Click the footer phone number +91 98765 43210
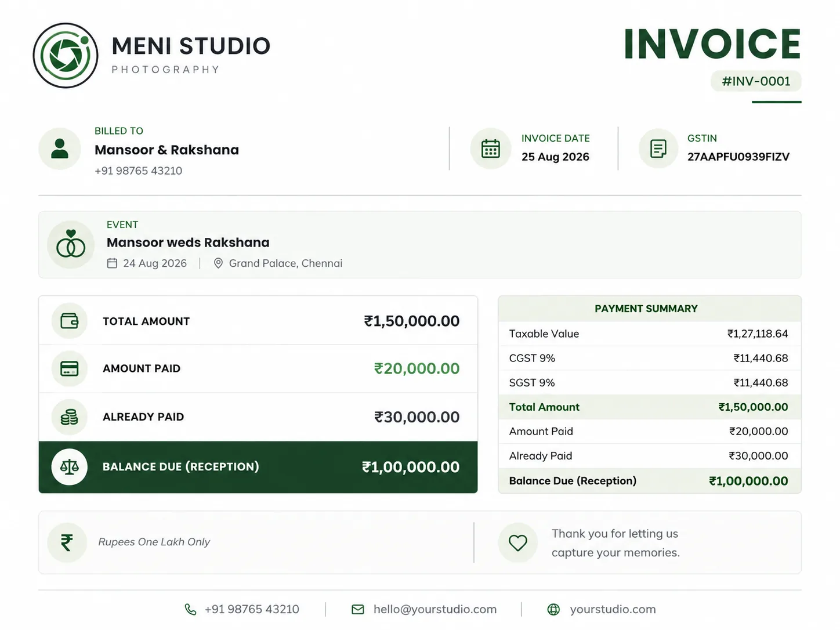This screenshot has height=630, width=840. click(x=252, y=609)
